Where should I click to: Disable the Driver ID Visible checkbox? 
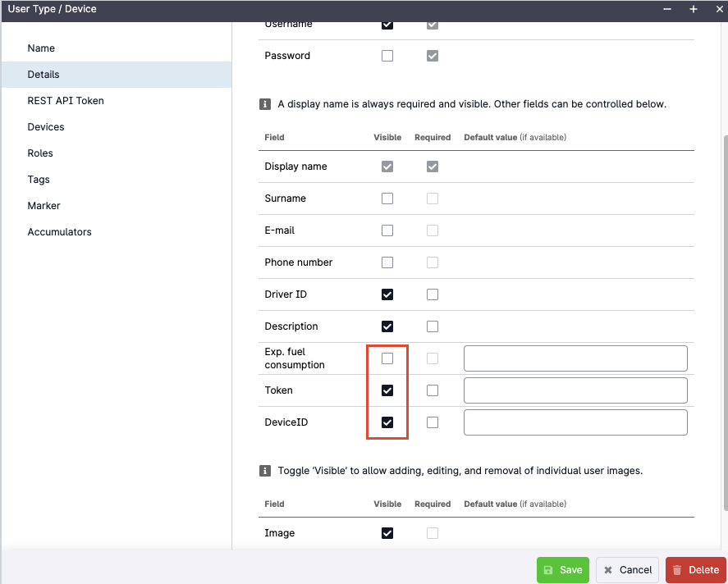pos(387,294)
